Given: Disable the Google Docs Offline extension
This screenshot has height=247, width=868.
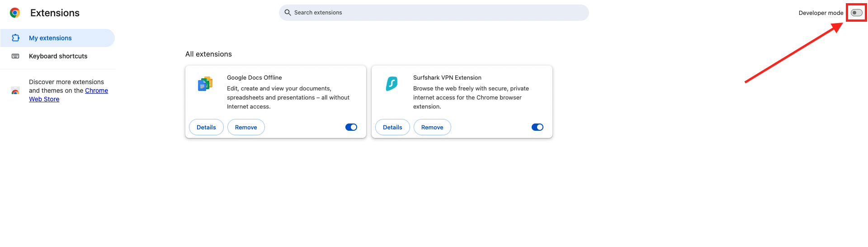Looking at the screenshot, I should [351, 127].
